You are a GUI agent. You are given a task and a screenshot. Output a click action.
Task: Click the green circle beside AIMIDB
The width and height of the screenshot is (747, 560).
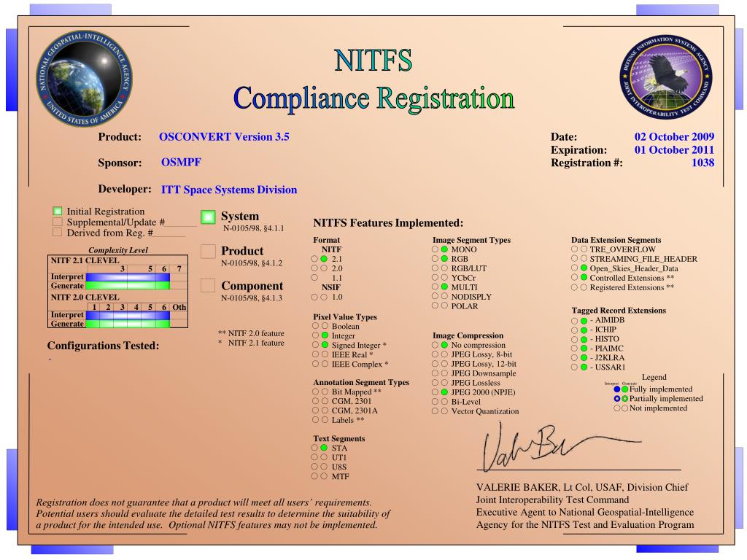[584, 321]
